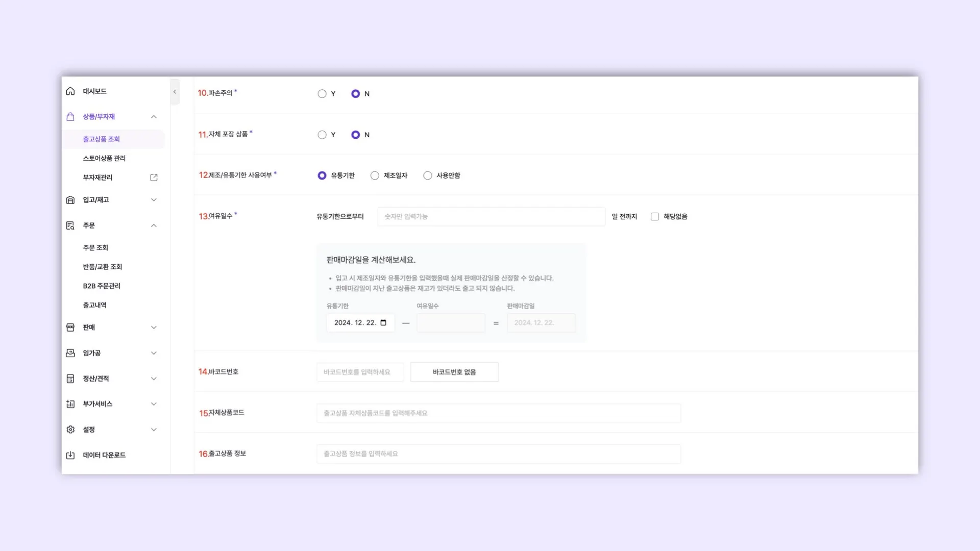Select the 제조일자 radio option
Viewport: 980px width, 551px height.
375,176
